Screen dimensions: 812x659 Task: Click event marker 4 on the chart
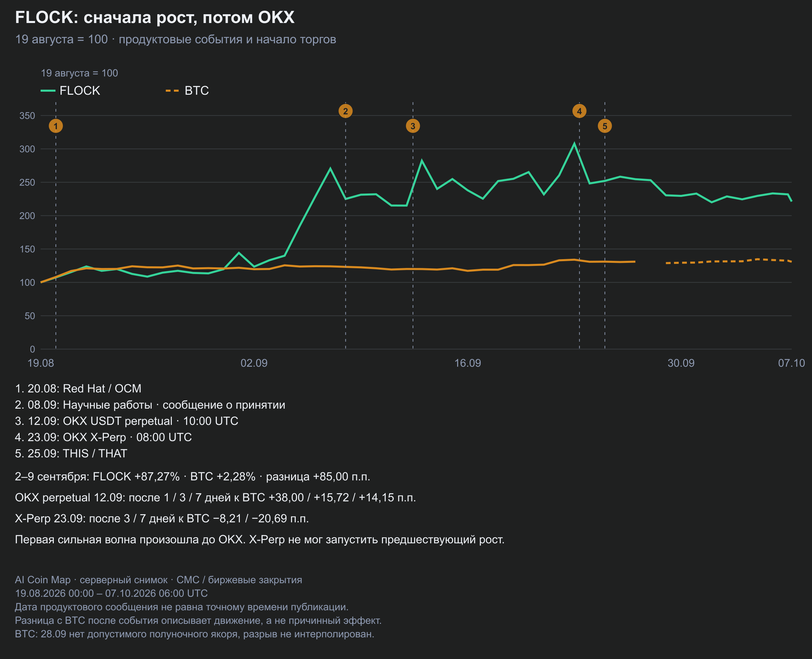tap(579, 111)
